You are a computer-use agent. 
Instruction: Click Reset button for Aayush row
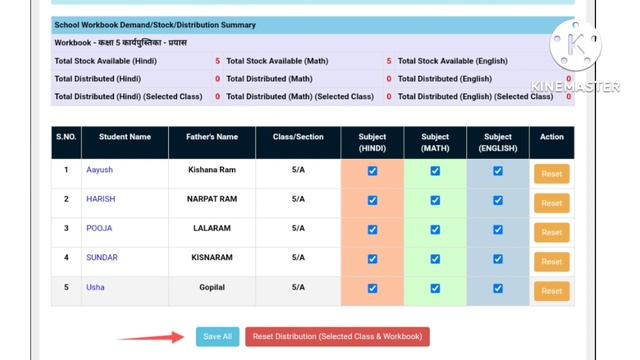[x=551, y=174]
